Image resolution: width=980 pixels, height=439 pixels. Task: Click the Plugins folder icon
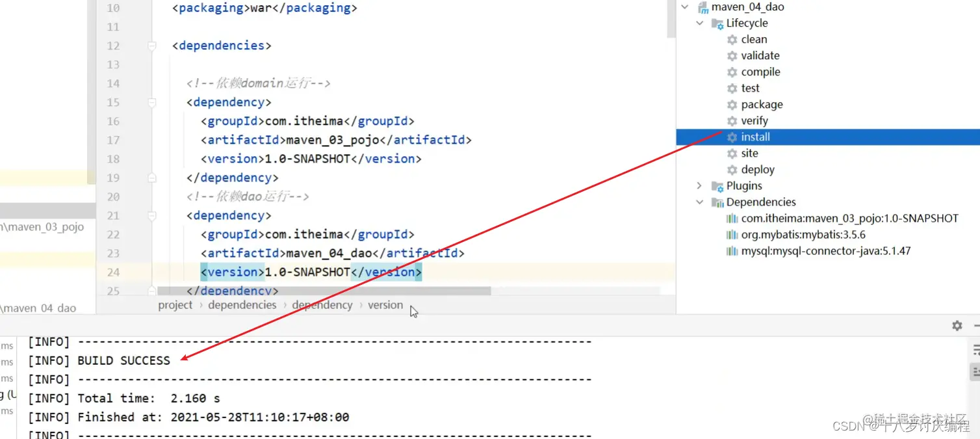click(x=717, y=186)
